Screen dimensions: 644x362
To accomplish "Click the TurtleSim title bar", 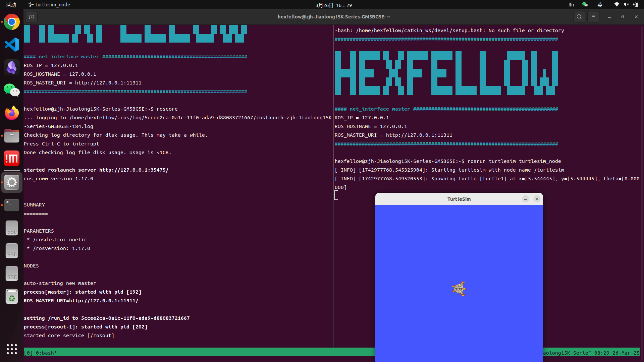I will coord(459,199).
